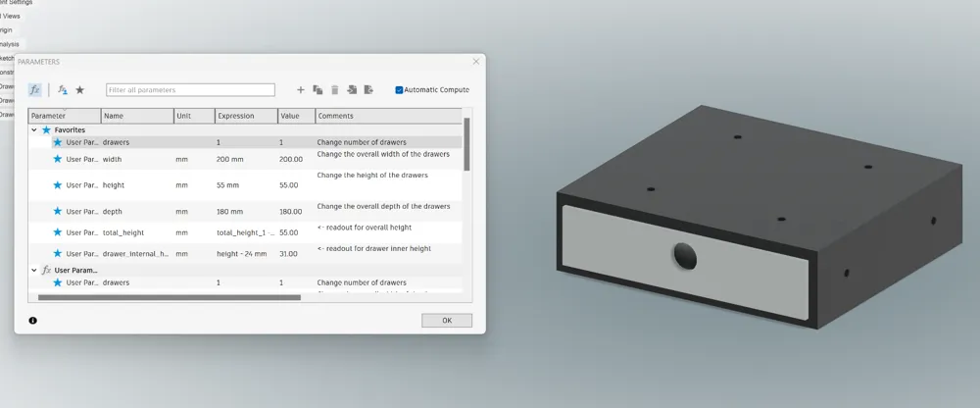Click OK to close Parameters dialog
980x408 pixels.
pyautogui.click(x=447, y=321)
